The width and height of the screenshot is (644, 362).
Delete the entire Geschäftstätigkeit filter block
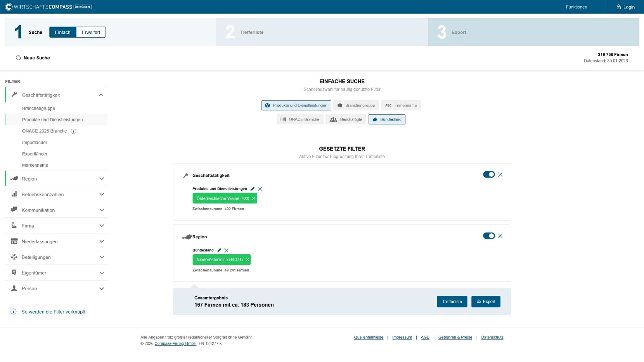(500, 175)
